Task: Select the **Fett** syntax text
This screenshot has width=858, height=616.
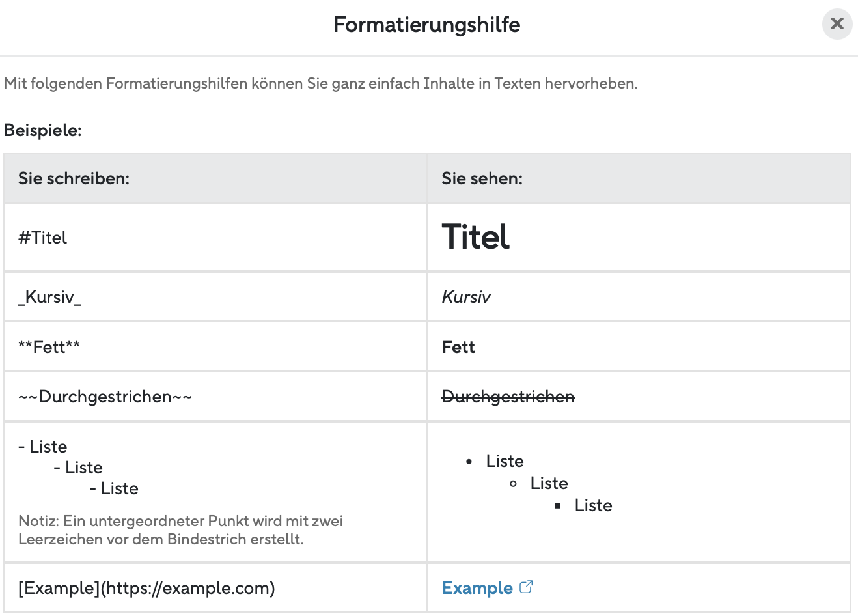Action: click(x=49, y=347)
